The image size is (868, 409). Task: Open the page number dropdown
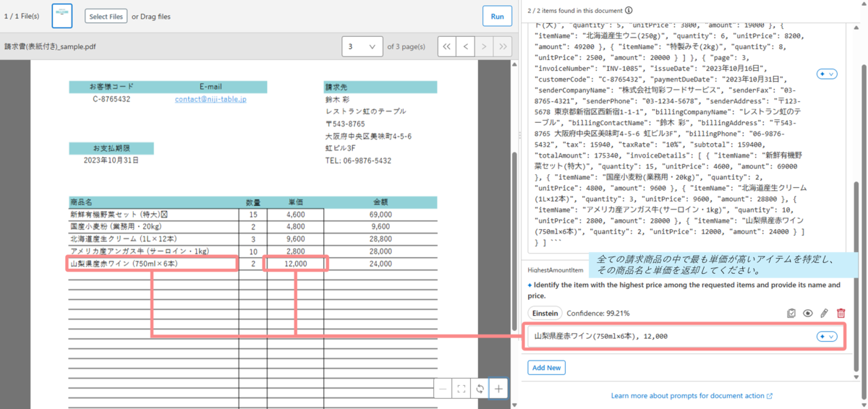[x=362, y=46]
